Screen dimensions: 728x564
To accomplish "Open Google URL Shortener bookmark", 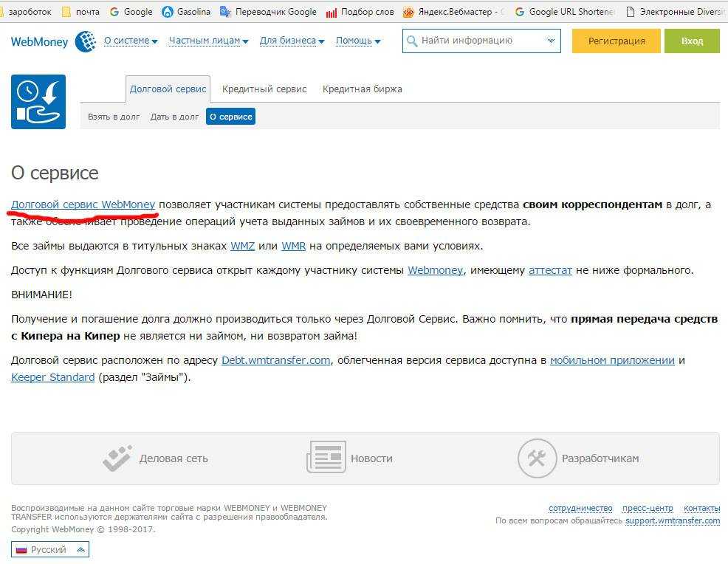I will [x=565, y=12].
